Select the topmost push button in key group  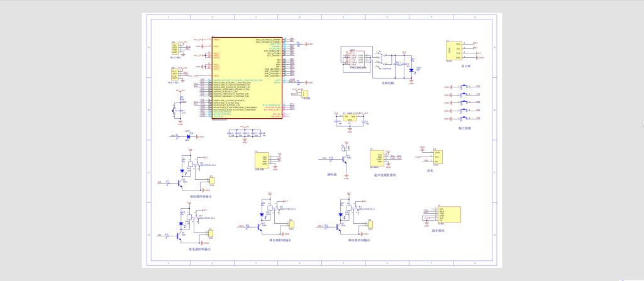pyautogui.click(x=464, y=86)
